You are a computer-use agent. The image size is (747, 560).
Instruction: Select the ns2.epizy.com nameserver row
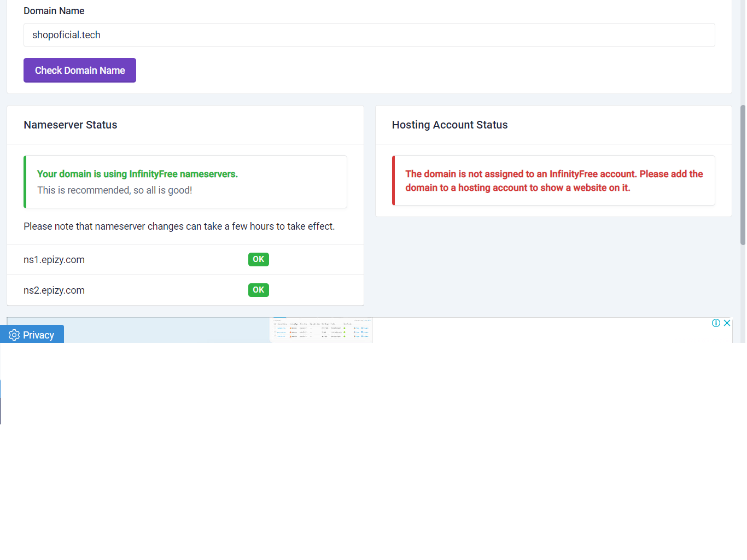54,290
